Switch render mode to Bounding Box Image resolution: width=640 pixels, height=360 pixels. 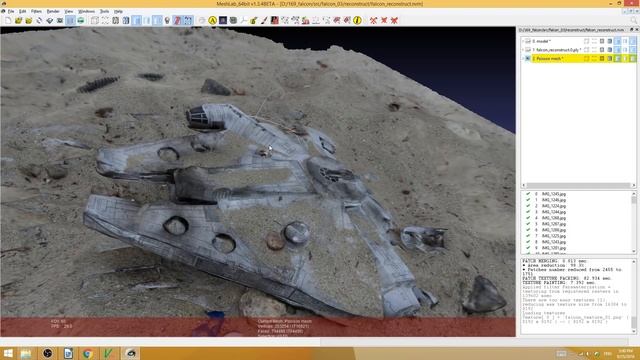[x=95, y=20]
